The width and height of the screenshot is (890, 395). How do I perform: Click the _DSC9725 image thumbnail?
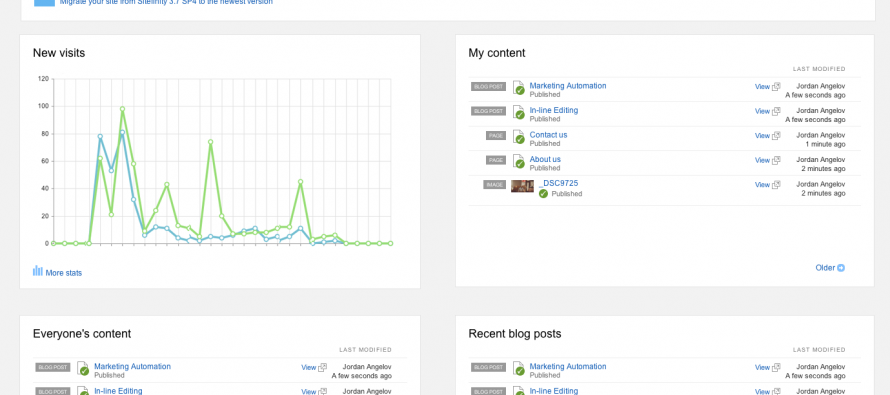[x=522, y=186]
